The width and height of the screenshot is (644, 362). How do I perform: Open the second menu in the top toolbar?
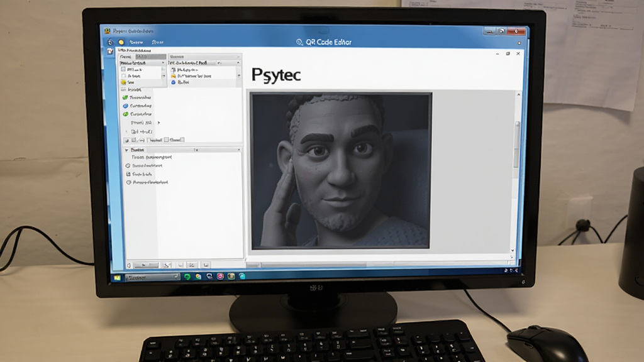(x=158, y=42)
